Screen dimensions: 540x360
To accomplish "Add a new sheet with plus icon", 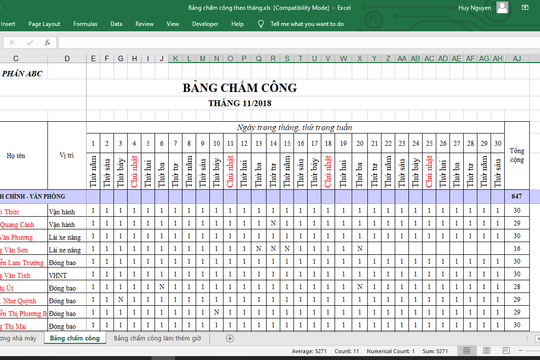I will point(230,338).
